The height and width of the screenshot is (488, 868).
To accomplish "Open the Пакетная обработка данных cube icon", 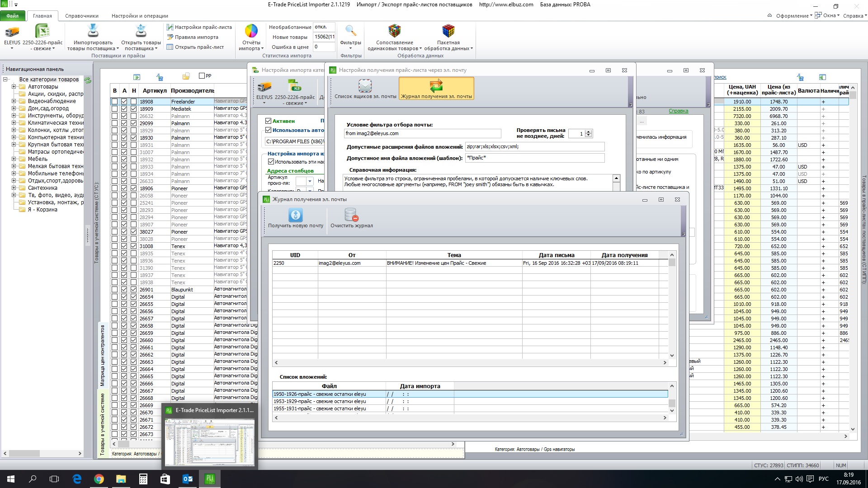I will click(448, 31).
